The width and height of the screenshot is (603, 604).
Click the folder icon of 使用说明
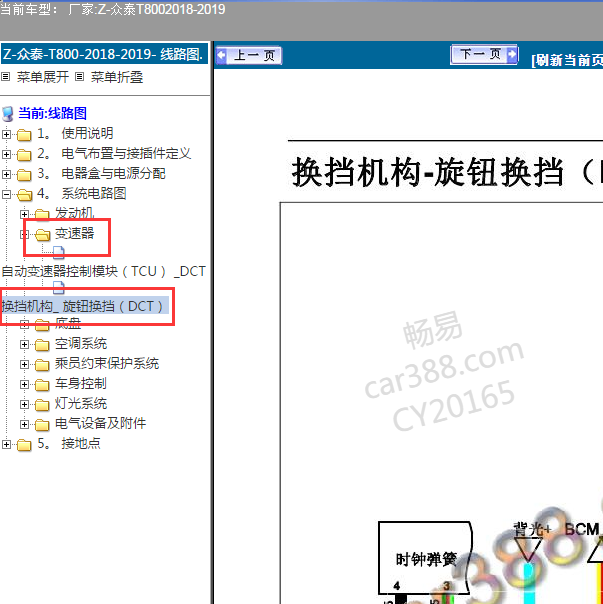(x=24, y=135)
